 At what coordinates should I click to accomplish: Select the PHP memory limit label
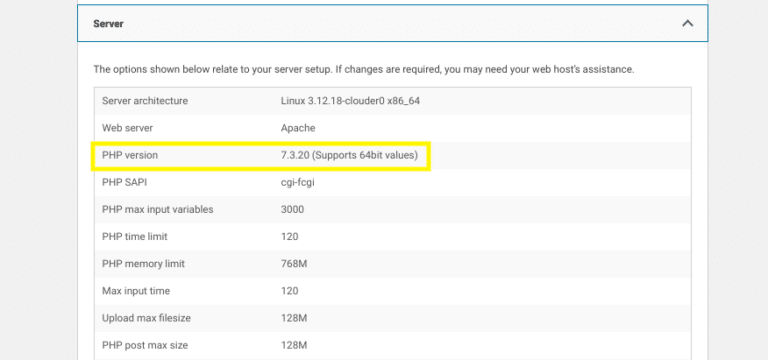click(144, 264)
